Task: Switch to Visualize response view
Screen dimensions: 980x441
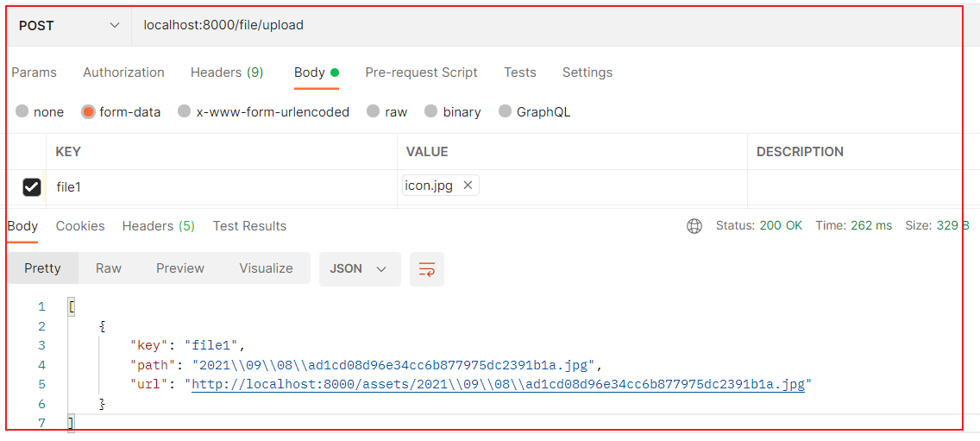Action: point(267,268)
